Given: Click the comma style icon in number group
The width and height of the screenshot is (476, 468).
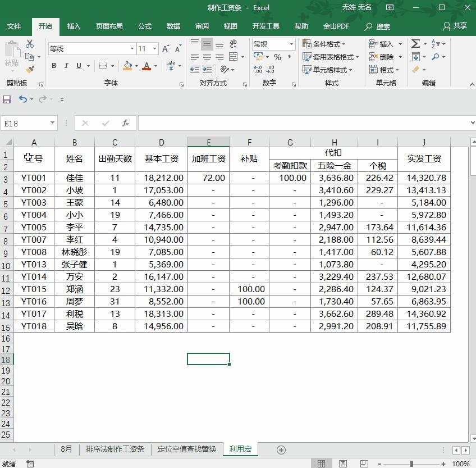Looking at the screenshot, I should [290, 57].
